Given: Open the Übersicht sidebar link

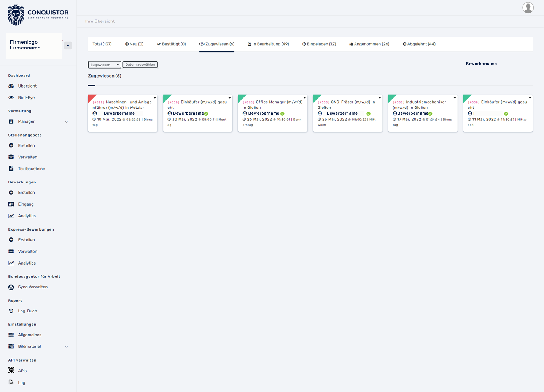Looking at the screenshot, I should point(27,86).
